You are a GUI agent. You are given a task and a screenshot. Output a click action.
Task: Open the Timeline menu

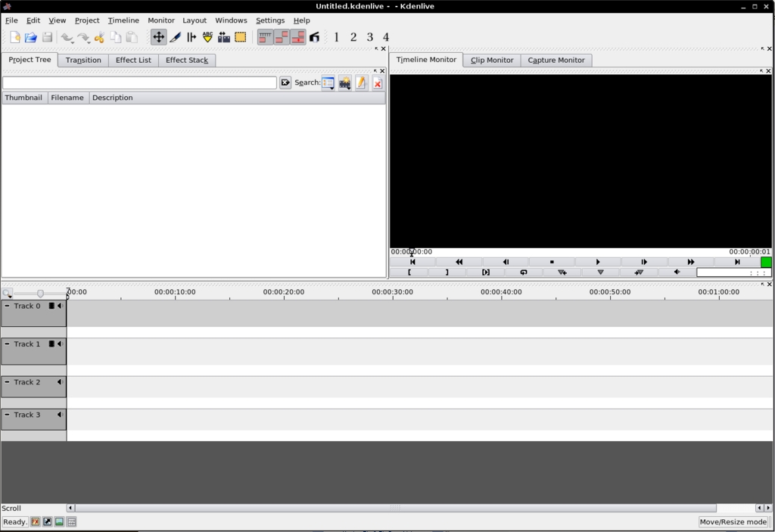(x=123, y=20)
